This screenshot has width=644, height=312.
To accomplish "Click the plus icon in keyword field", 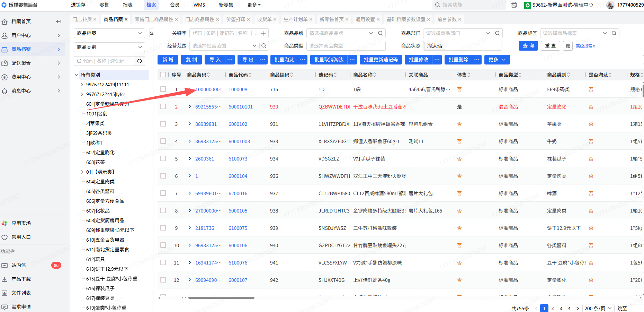I will coord(263,33).
